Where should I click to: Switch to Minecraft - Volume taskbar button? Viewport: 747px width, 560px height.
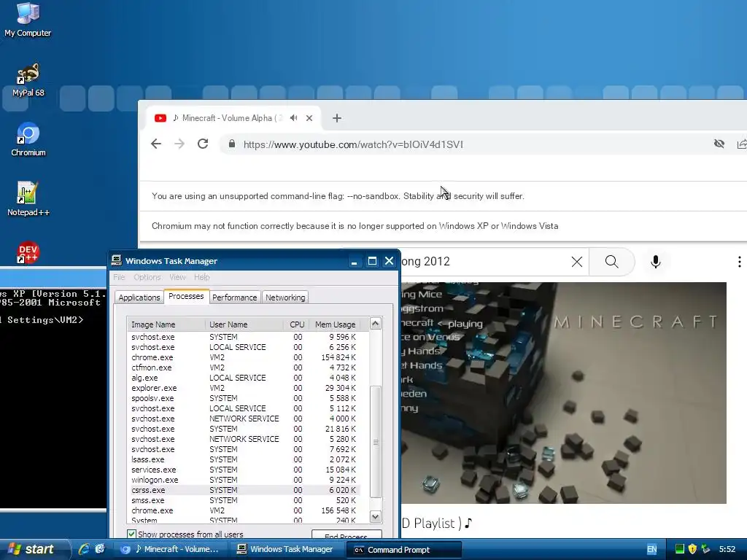(171, 549)
